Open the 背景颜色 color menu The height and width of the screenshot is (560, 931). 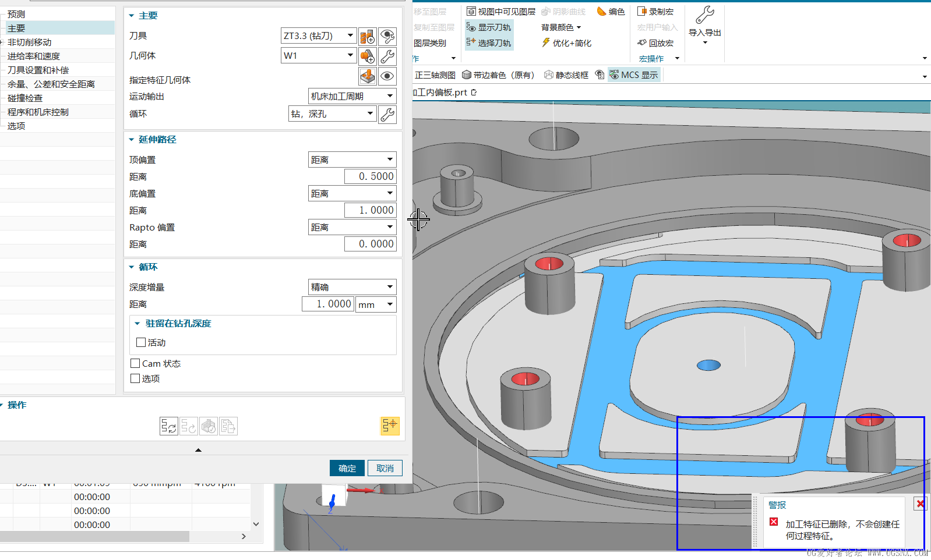[x=561, y=27]
